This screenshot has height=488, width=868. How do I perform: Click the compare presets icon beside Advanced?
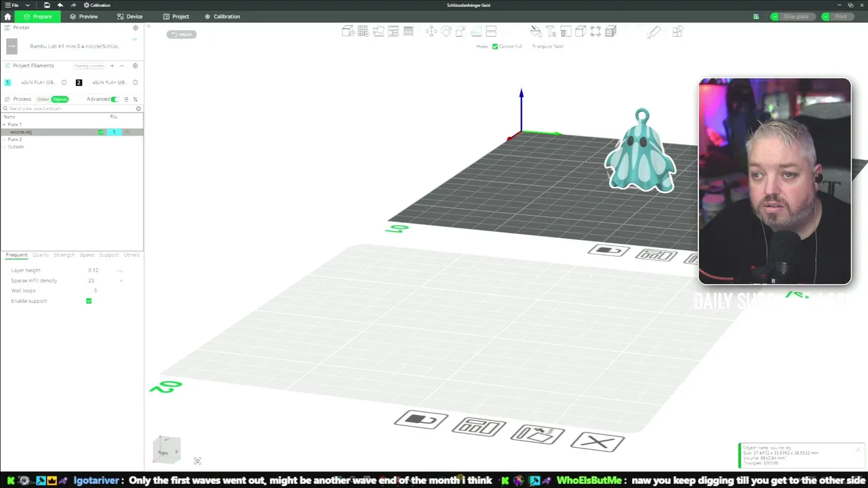click(x=135, y=99)
